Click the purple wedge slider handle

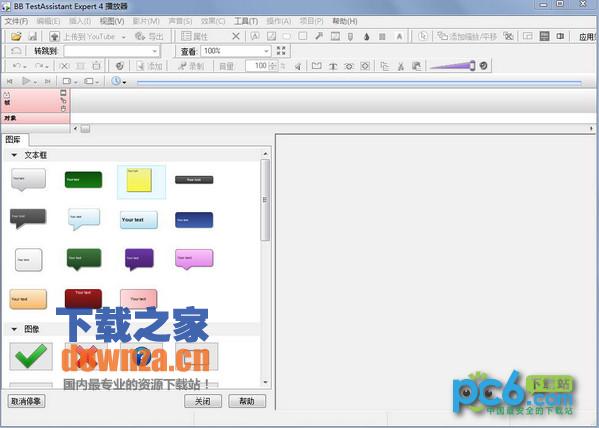tap(472, 66)
